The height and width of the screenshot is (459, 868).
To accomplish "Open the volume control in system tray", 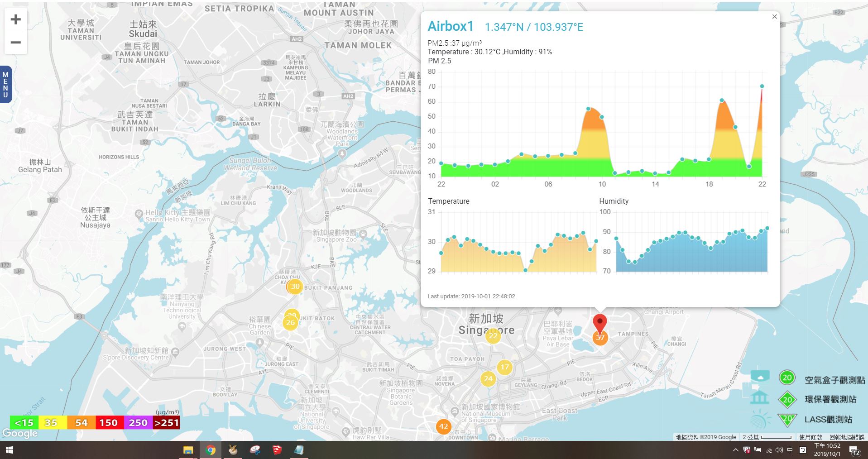I will pyautogui.click(x=779, y=450).
